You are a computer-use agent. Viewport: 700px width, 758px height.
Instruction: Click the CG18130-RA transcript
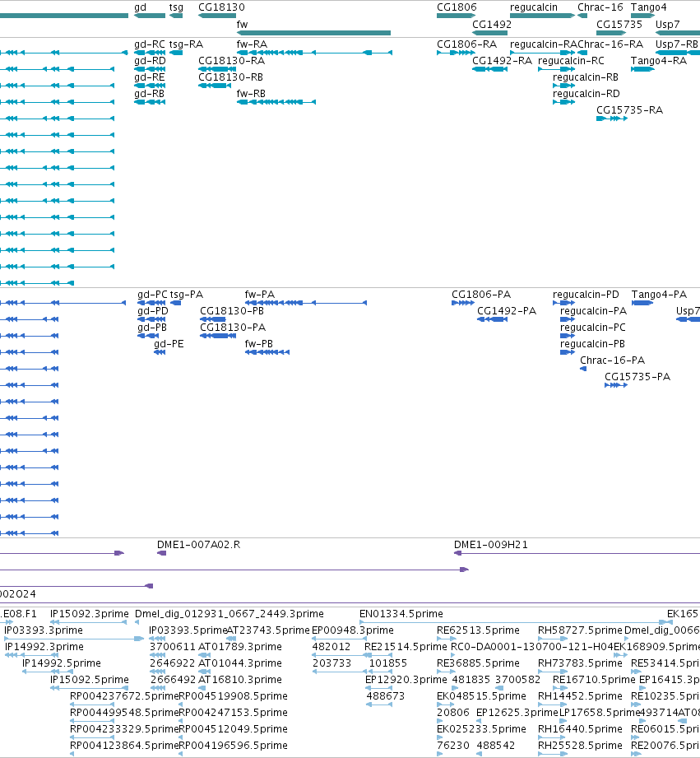(x=217, y=69)
